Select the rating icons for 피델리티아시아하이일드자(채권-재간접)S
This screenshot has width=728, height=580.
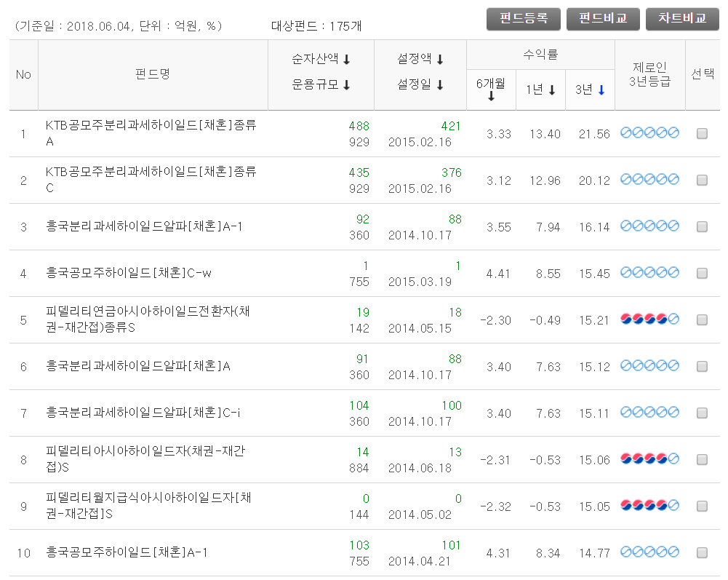click(x=649, y=459)
